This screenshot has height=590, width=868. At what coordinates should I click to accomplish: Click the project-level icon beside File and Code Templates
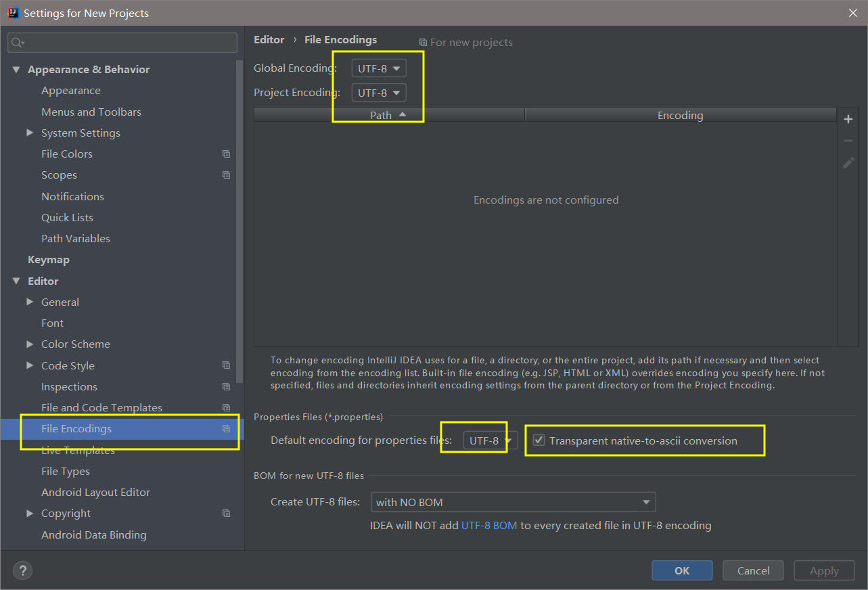coord(226,408)
